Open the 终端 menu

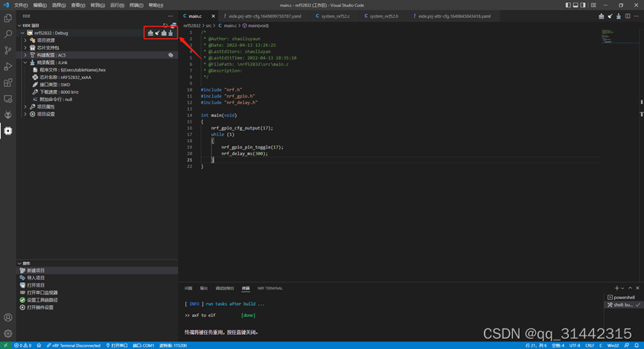pyautogui.click(x=136, y=5)
